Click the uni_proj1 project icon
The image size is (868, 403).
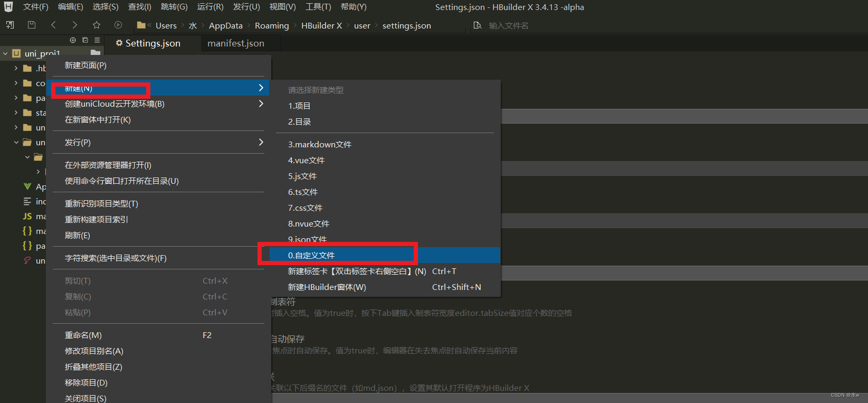(x=16, y=53)
